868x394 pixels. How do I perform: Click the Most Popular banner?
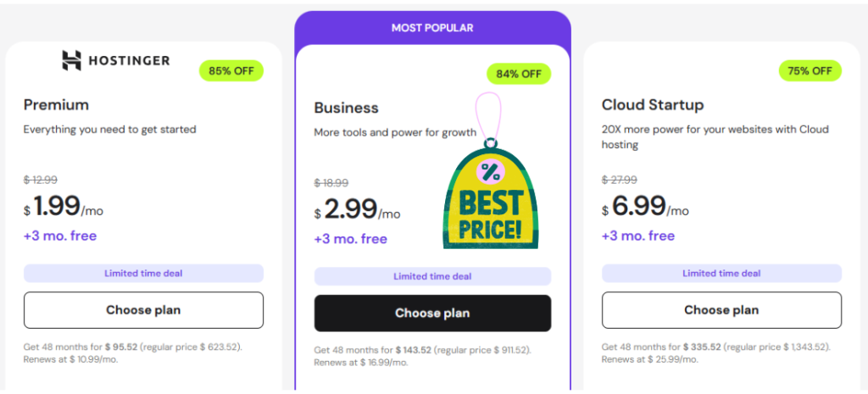(x=432, y=28)
